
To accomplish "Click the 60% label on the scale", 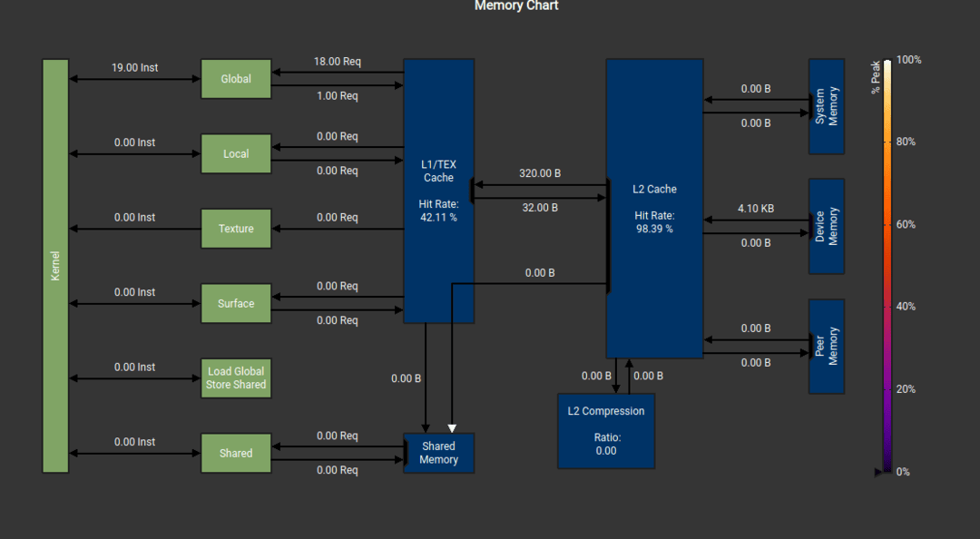I will [906, 224].
